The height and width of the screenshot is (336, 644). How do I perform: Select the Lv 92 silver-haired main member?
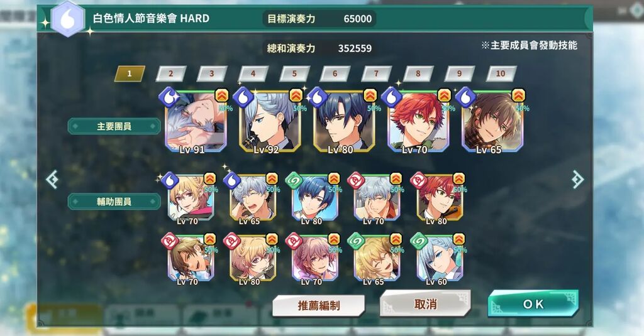click(x=270, y=122)
